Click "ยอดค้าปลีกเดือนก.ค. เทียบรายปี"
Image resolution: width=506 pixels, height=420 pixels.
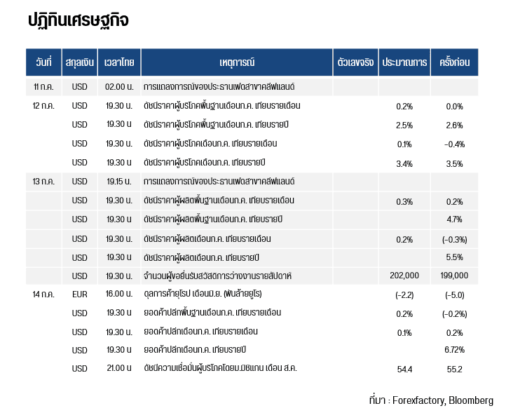195,350
